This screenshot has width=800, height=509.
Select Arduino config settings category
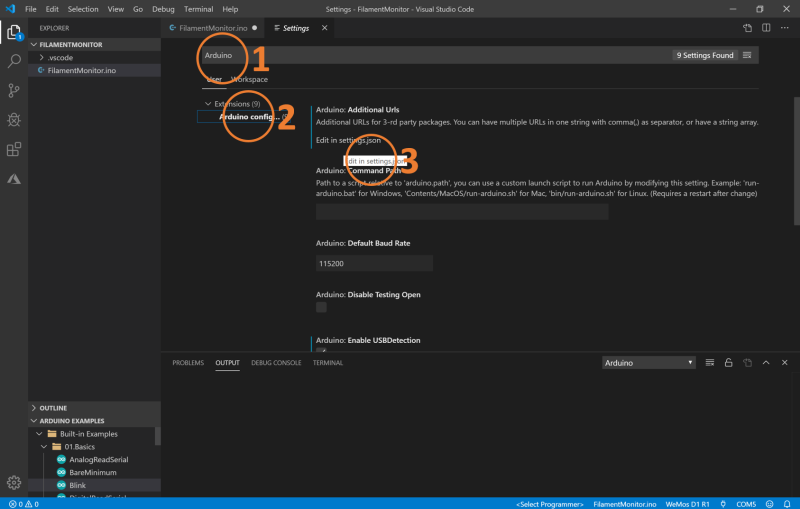(x=248, y=117)
